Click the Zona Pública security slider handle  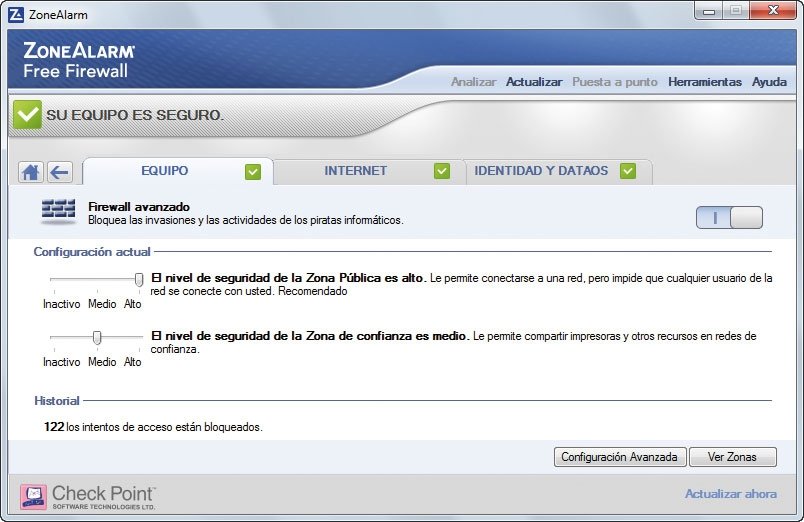tap(139, 279)
